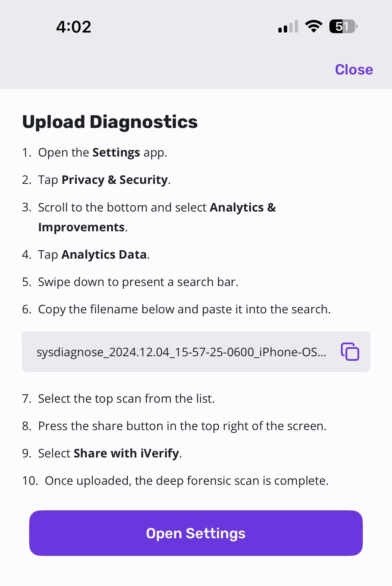Tap the Upload Diagnostics heading
This screenshot has height=586, width=392.
point(110,122)
